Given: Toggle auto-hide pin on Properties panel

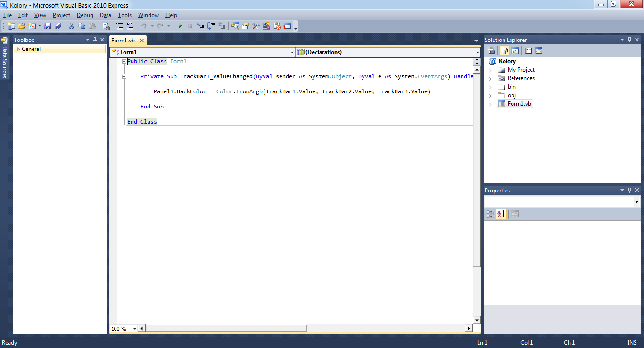Looking at the screenshot, I should [629, 191].
